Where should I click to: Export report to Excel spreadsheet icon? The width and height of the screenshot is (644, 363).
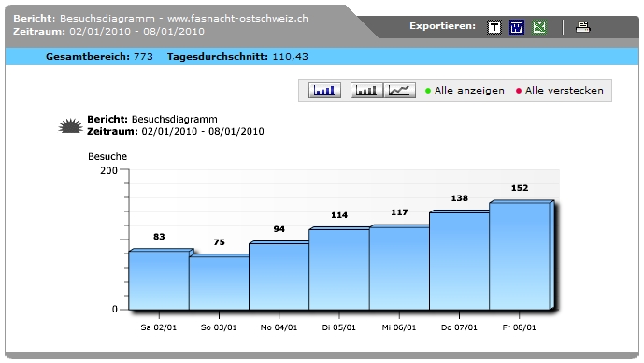pyautogui.click(x=539, y=27)
